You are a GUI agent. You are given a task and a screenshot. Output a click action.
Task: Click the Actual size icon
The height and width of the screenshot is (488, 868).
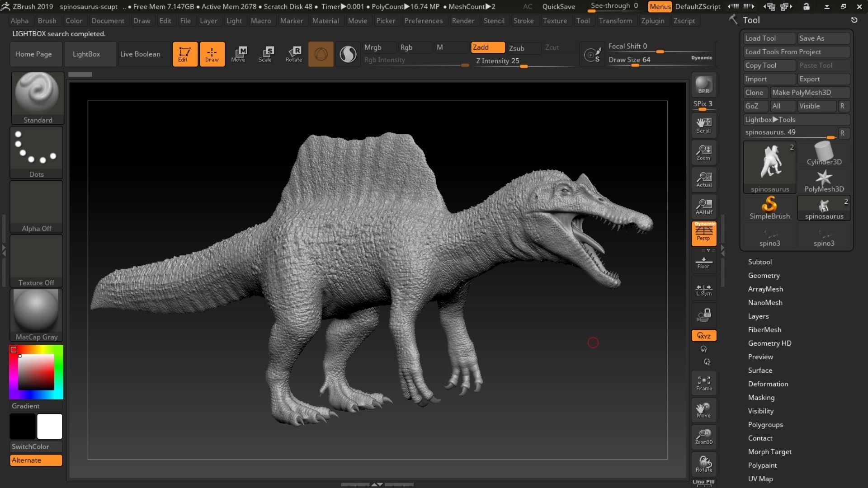[704, 179]
